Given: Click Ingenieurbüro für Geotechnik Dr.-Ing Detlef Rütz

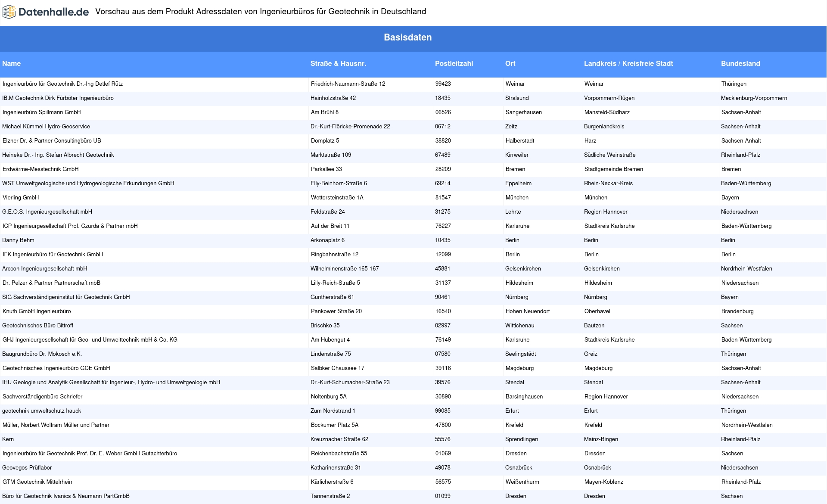Looking at the screenshot, I should tap(62, 84).
